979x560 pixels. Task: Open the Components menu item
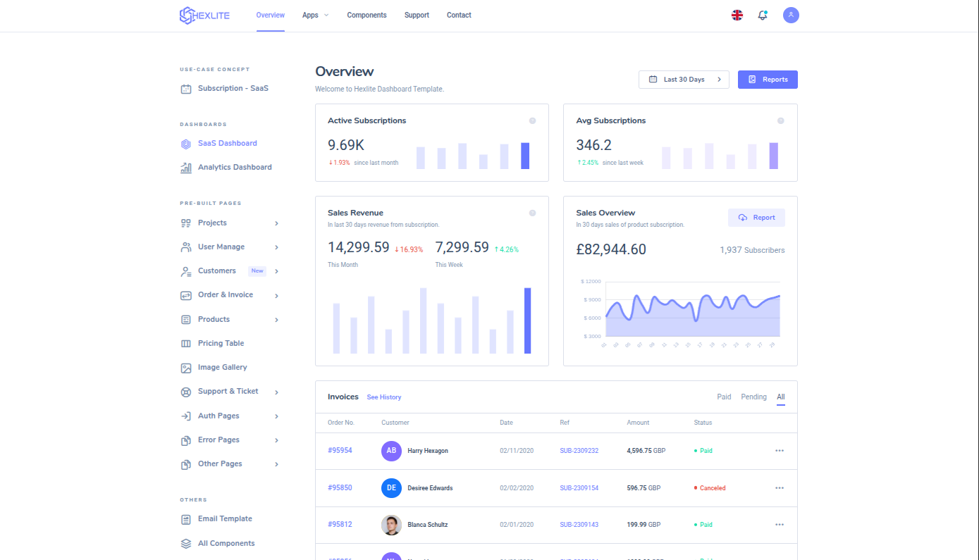367,15
